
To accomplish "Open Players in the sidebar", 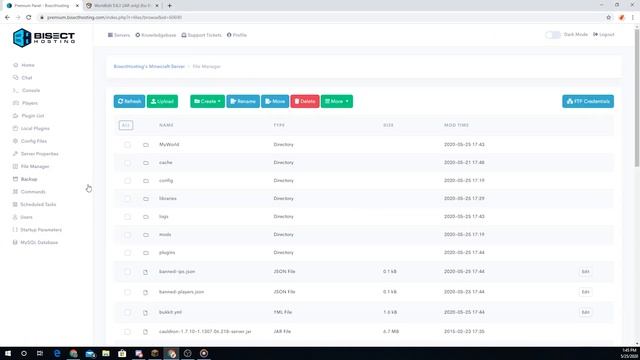I will click(25, 103).
